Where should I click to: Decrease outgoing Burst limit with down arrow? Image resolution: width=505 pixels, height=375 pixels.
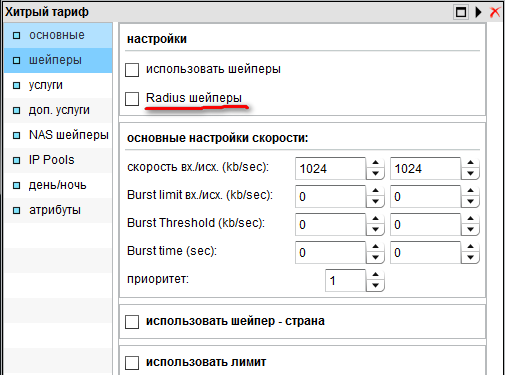[x=470, y=201]
